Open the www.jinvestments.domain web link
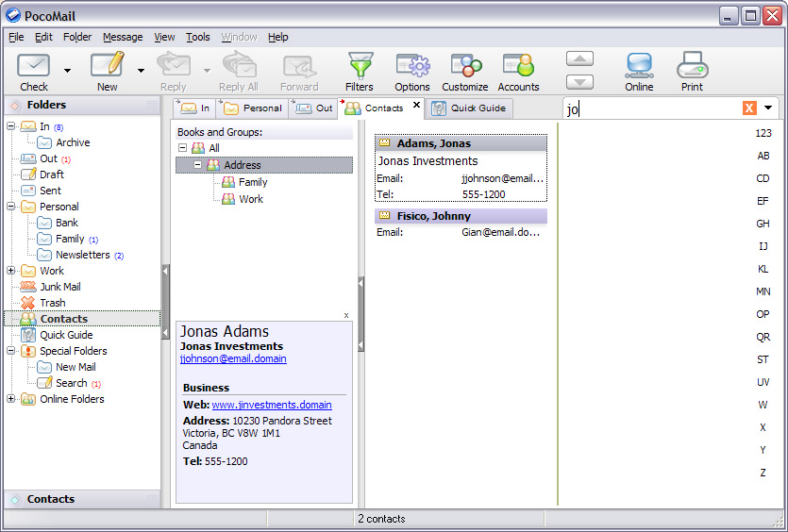The width and height of the screenshot is (788, 532). (272, 405)
